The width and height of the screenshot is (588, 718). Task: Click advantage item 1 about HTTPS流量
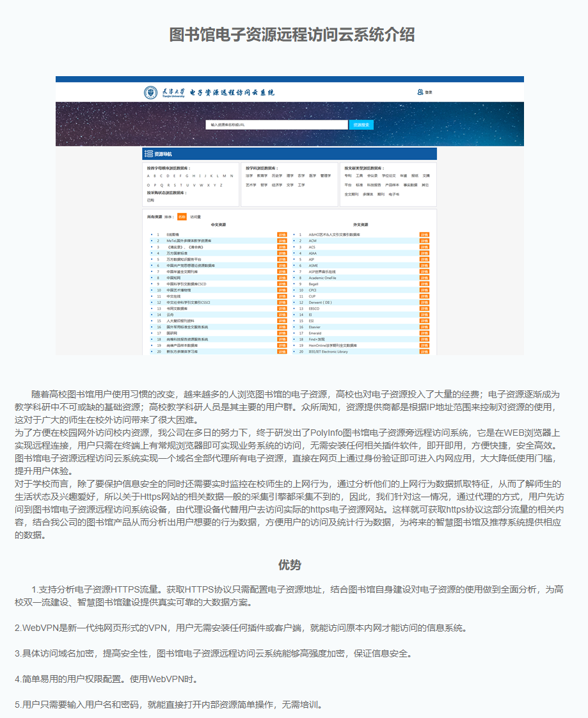point(289,596)
